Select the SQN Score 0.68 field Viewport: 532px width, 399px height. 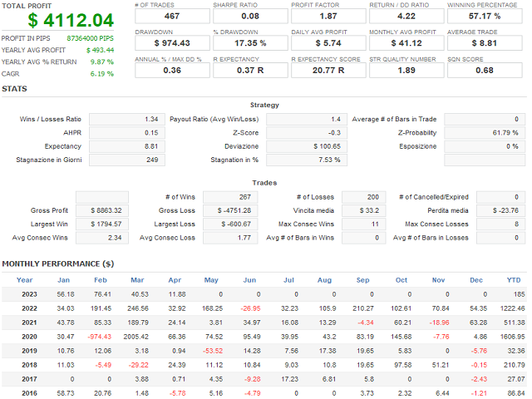[x=488, y=70]
